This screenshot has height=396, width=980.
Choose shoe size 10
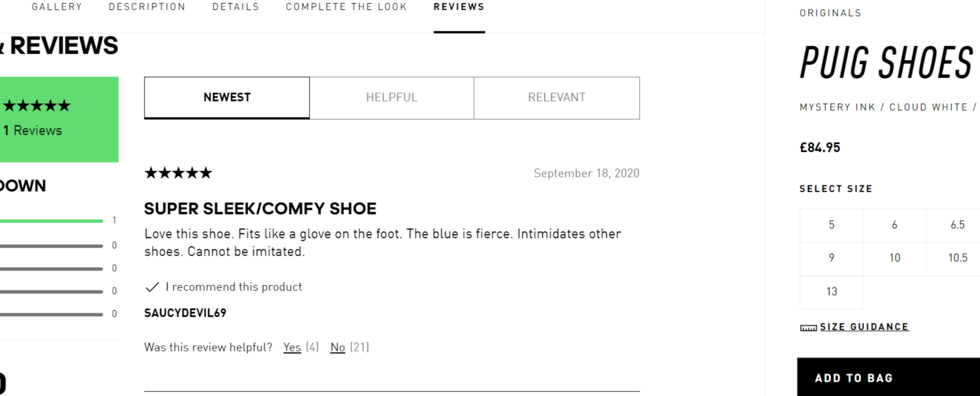[x=894, y=258]
